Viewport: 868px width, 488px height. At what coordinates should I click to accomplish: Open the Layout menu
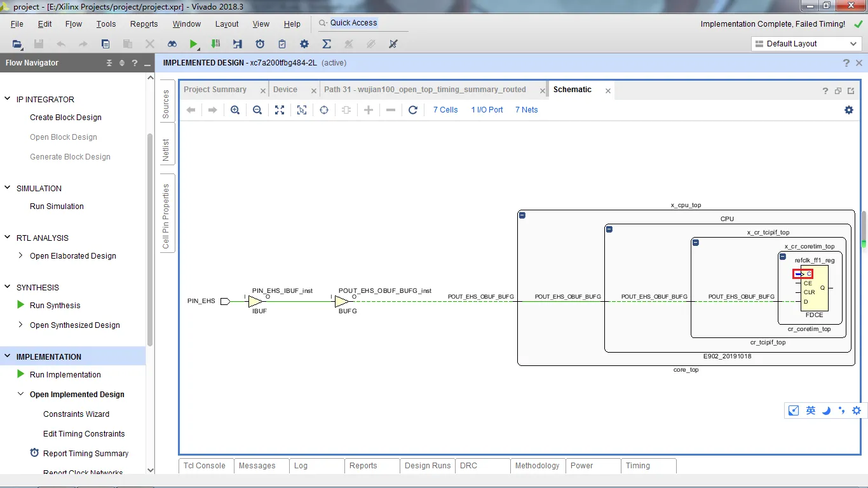point(227,24)
